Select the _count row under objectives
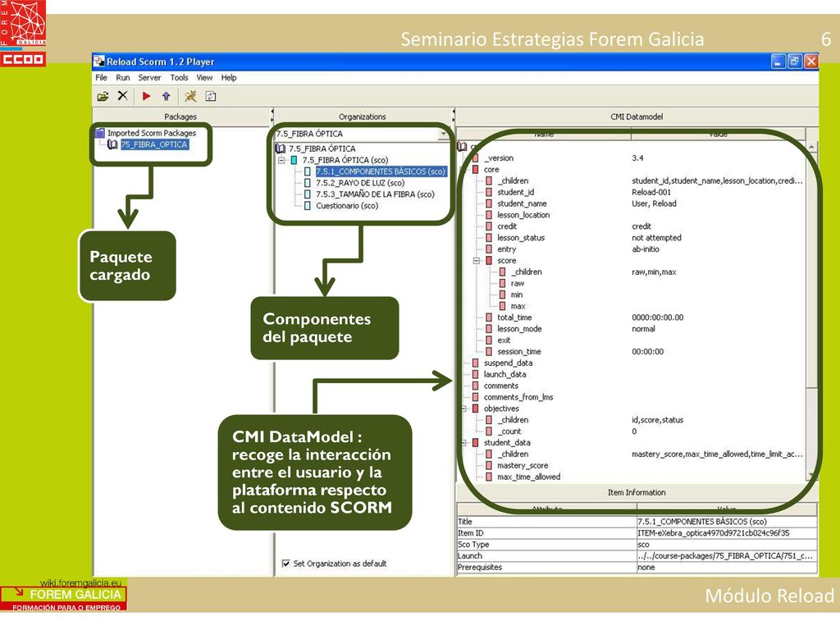The height and width of the screenshot is (630, 840). [509, 431]
